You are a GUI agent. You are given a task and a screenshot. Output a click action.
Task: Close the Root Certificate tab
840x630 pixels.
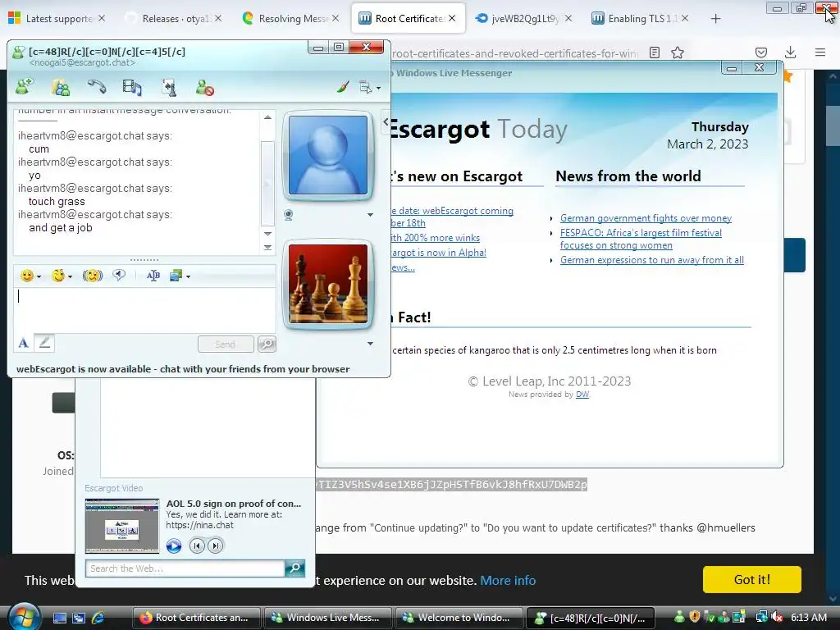(452, 18)
